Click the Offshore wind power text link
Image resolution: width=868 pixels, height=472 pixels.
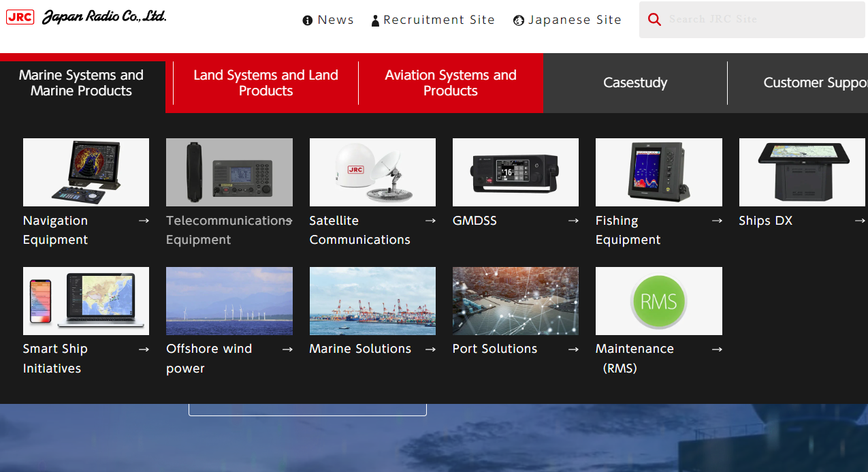point(209,358)
